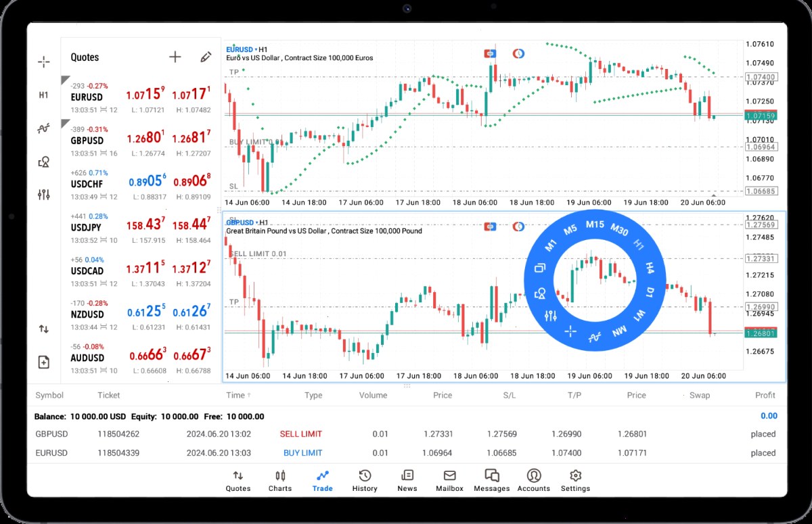Click the trade arrows icon in sidebar
812x524 pixels.
pyautogui.click(x=43, y=329)
